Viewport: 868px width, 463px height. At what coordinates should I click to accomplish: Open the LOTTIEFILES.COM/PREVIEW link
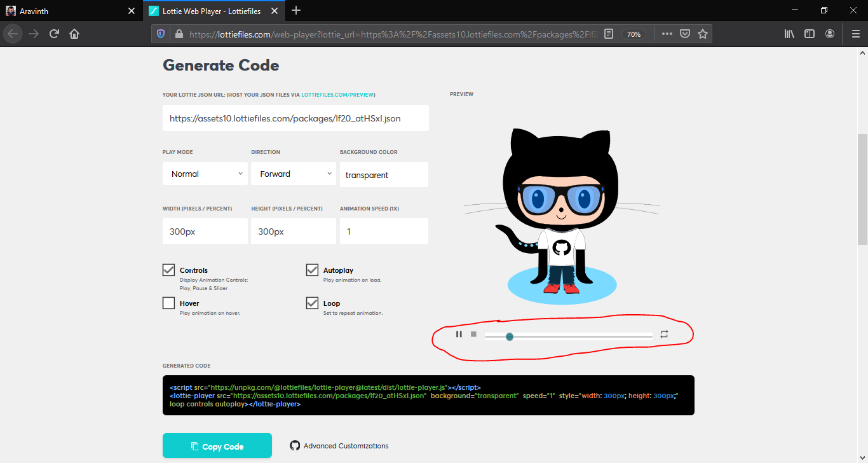[337, 93]
